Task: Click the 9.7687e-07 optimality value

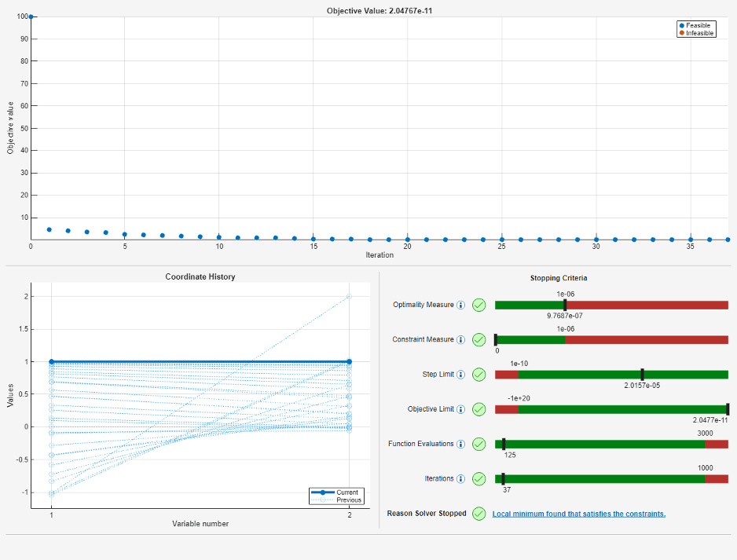Action: [x=564, y=316]
